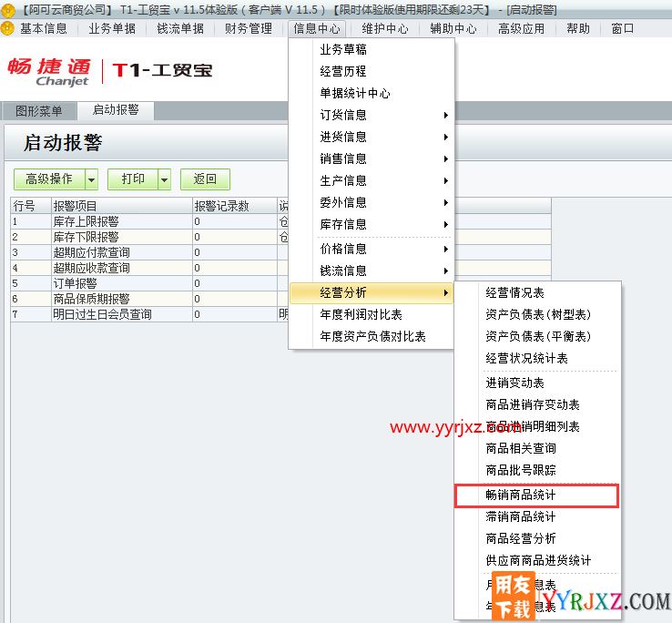Expand the 打印 button dropdown arrow
Viewport: 672px width, 623px height.
[164, 179]
